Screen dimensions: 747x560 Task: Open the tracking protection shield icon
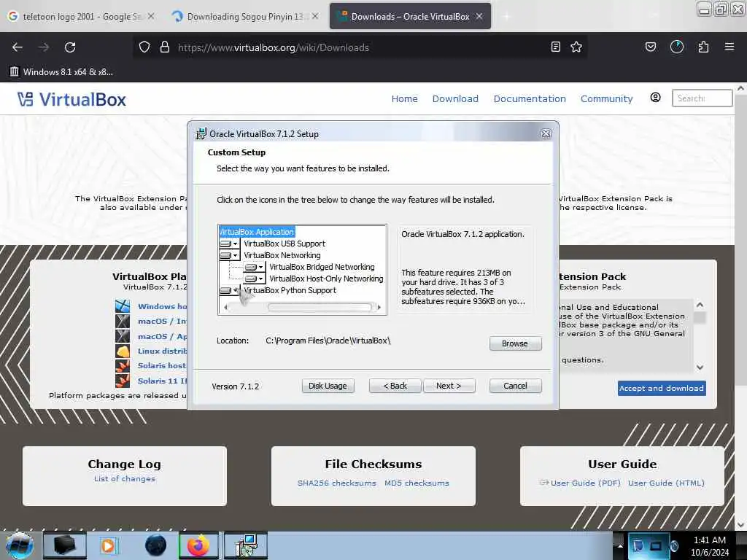144,47
